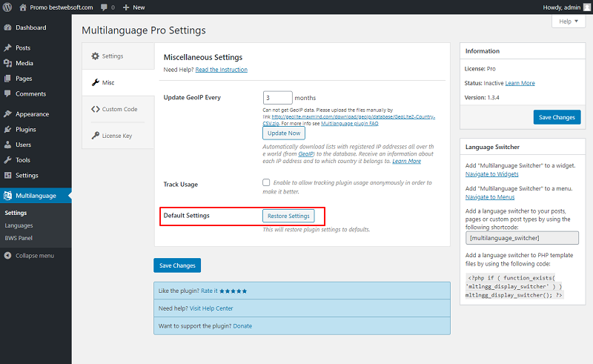Click the WordPress logo icon
593x364 pixels.
click(x=7, y=7)
